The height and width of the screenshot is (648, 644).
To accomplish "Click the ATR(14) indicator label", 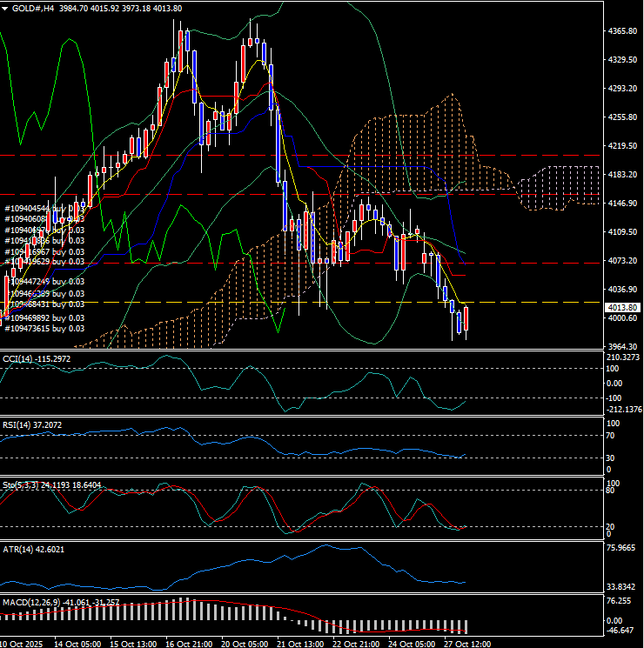I will [19, 550].
